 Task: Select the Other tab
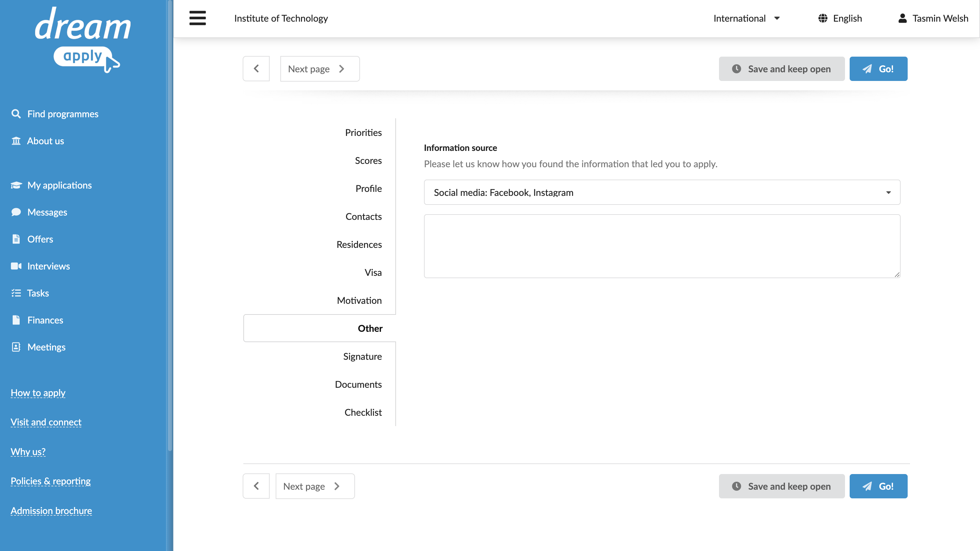click(320, 328)
